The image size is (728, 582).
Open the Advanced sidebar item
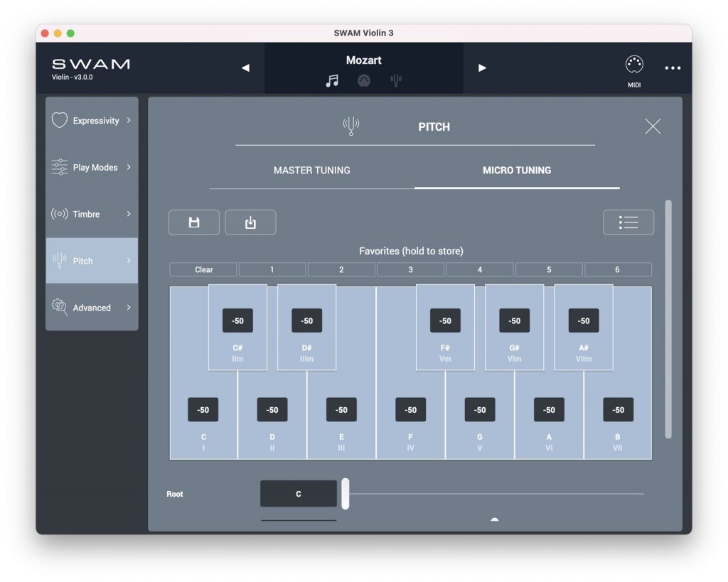tap(92, 308)
